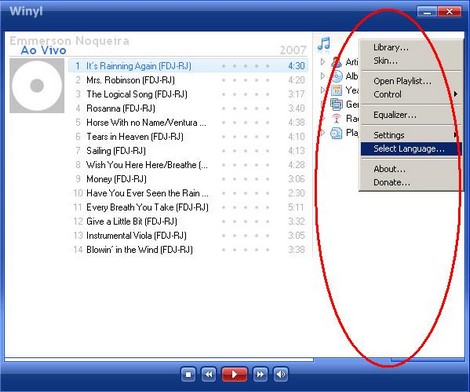Select the Artists person icon in the tree

[x=336, y=62]
